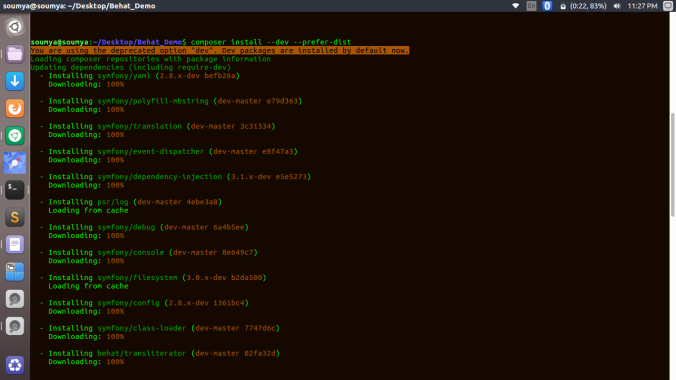The width and height of the screenshot is (676, 380).
Task: Open the Wi-Fi network indicator
Action: coord(516,6)
